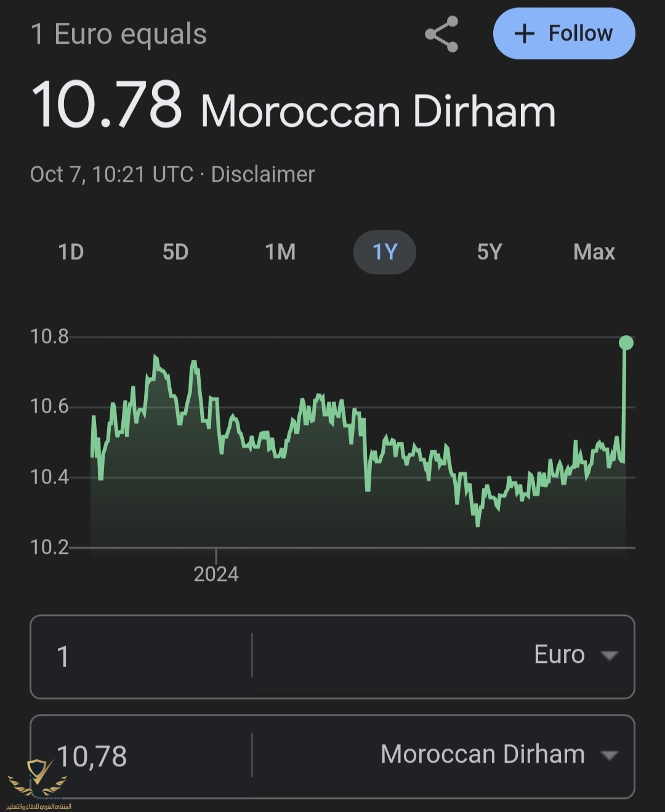
Task: Select the 5D time range
Action: pyautogui.click(x=175, y=252)
